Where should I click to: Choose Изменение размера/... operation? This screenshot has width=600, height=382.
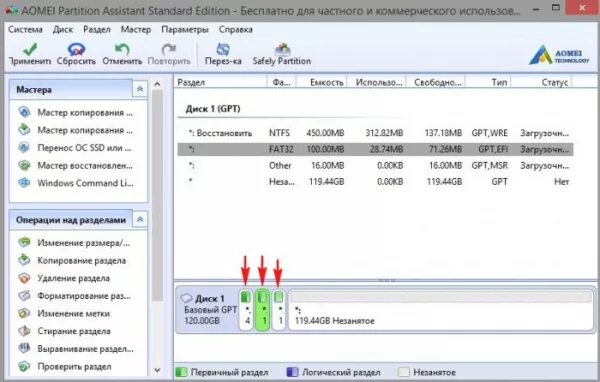[x=74, y=243]
